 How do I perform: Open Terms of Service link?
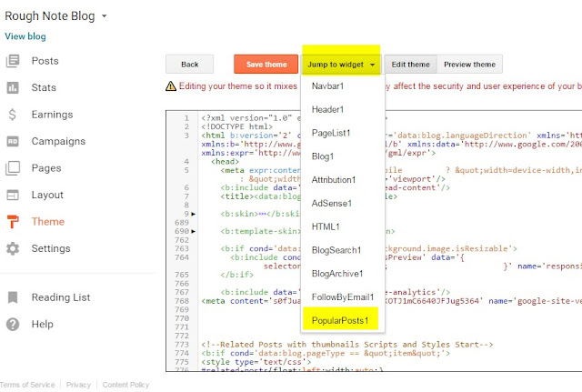pyautogui.click(x=27, y=385)
